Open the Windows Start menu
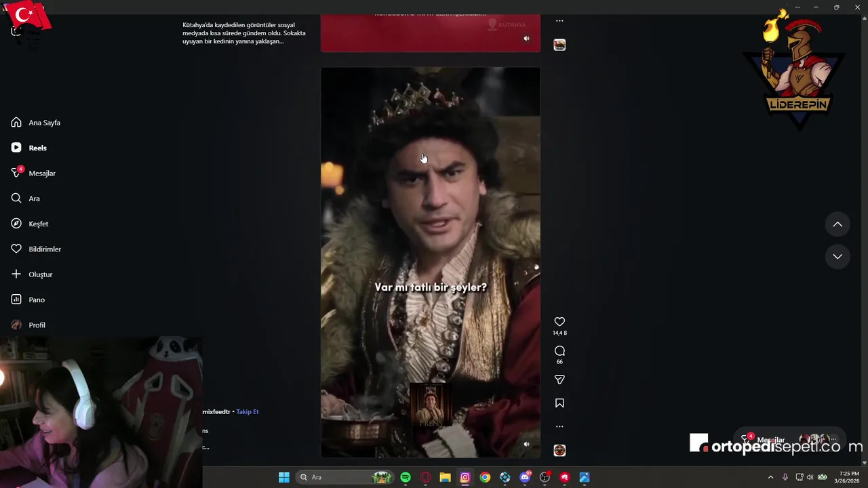This screenshot has height=488, width=868. (x=284, y=477)
